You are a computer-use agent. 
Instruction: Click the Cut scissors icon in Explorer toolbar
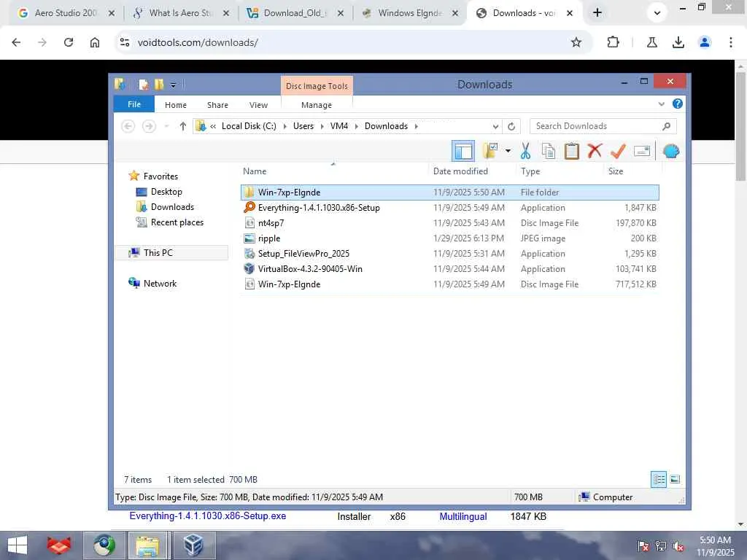525,151
